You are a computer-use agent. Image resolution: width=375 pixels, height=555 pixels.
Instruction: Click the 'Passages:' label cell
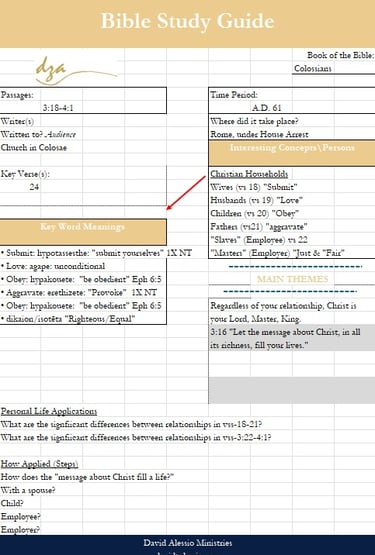(17, 95)
